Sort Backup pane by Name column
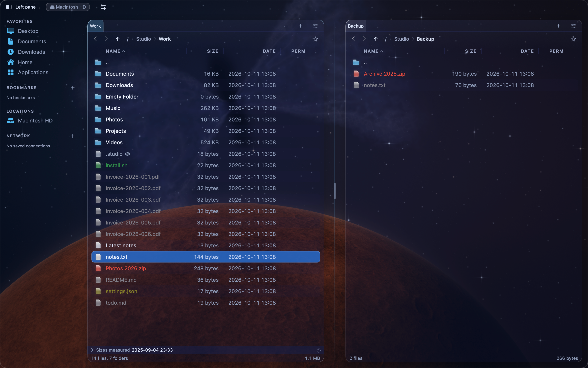588x368 pixels. coord(373,51)
